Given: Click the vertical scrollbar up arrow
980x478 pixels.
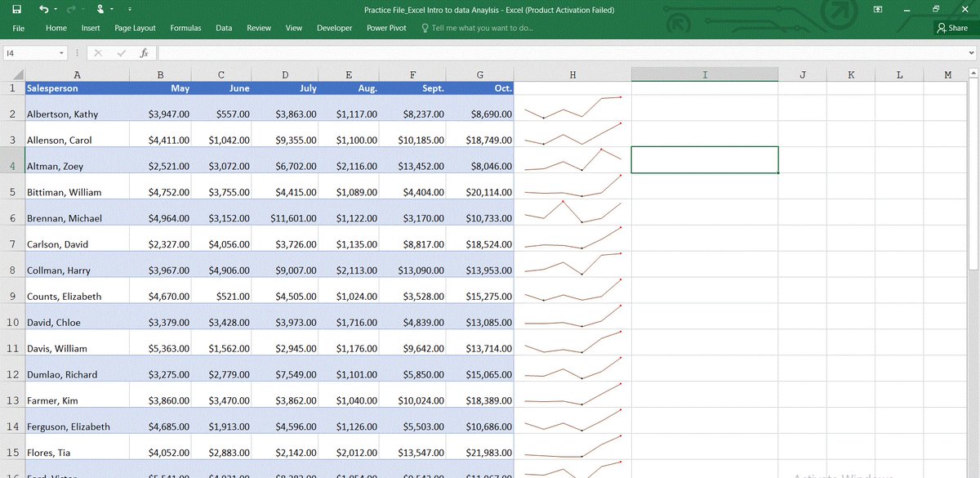Looking at the screenshot, I should (x=973, y=74).
